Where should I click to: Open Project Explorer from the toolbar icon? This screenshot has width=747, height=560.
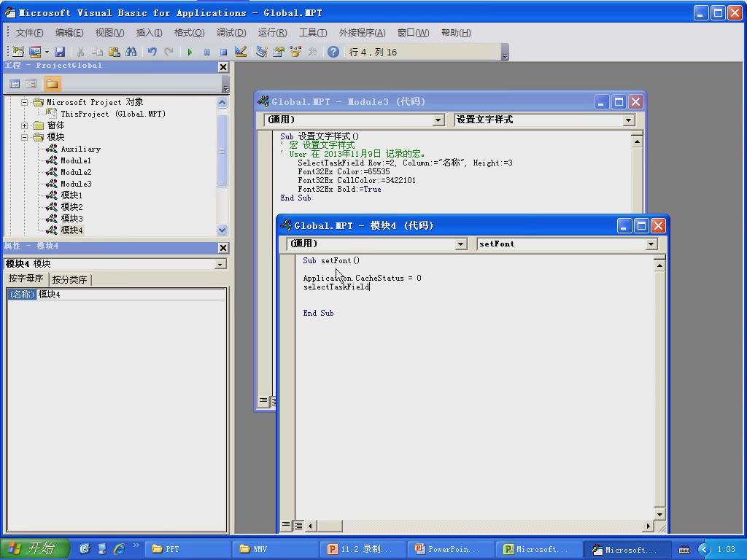click(262, 52)
